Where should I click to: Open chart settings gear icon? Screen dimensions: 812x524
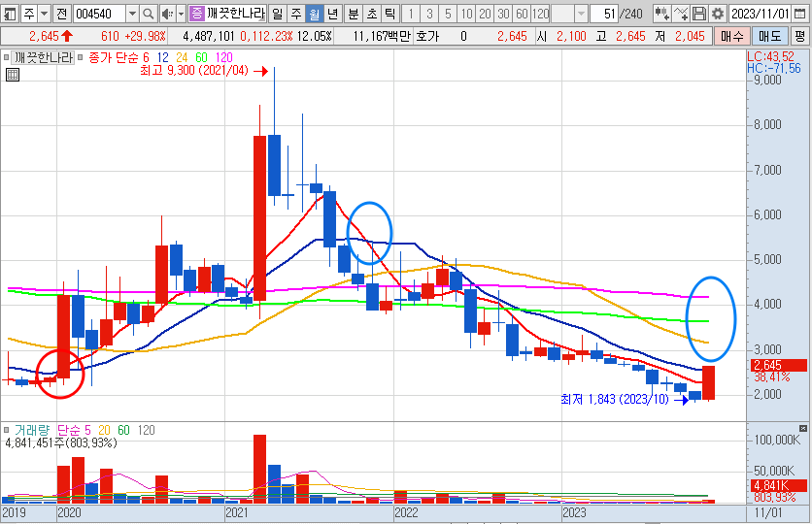[717, 14]
